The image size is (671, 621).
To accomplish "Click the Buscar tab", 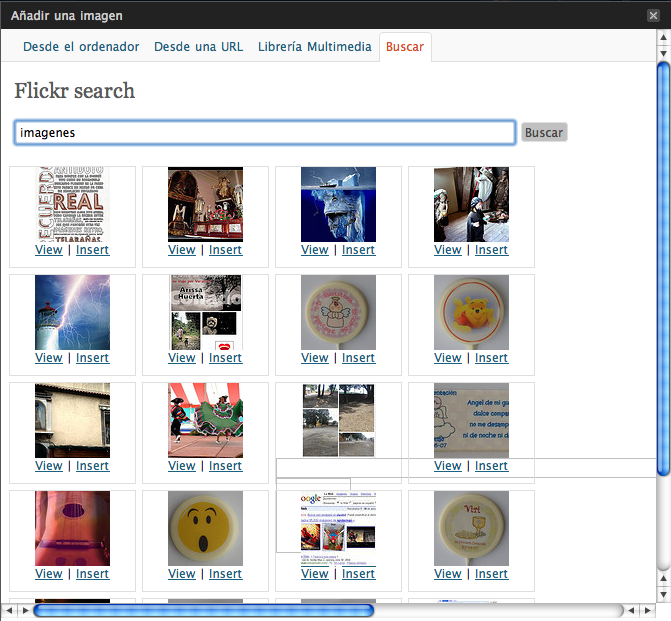I will click(405, 47).
